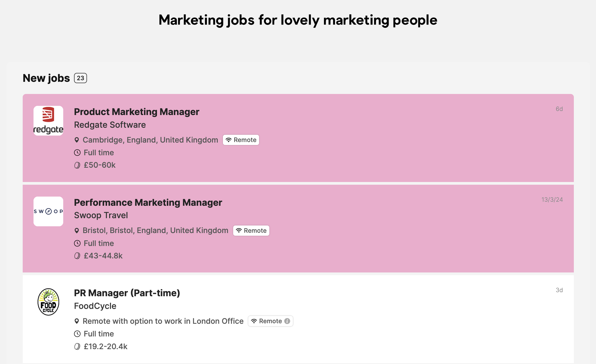The image size is (596, 364).
Task: Click the Remote badge on the Swoop job
Action: (x=251, y=230)
